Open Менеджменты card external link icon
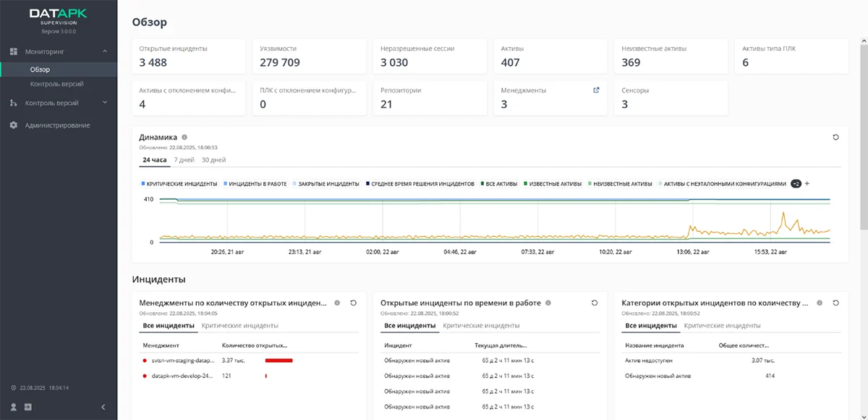The width and height of the screenshot is (868, 420). (x=596, y=91)
